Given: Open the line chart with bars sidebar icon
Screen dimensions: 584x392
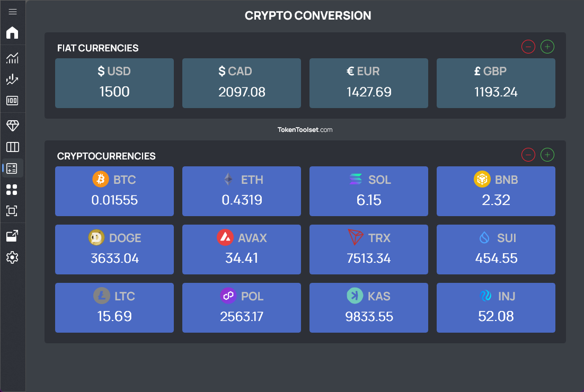Looking at the screenshot, I should coord(12,58).
